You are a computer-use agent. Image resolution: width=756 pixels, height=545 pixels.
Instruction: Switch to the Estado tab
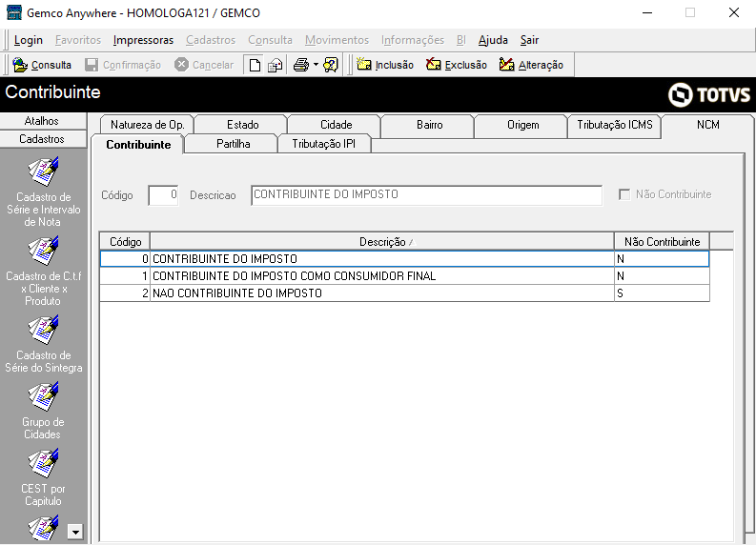242,125
